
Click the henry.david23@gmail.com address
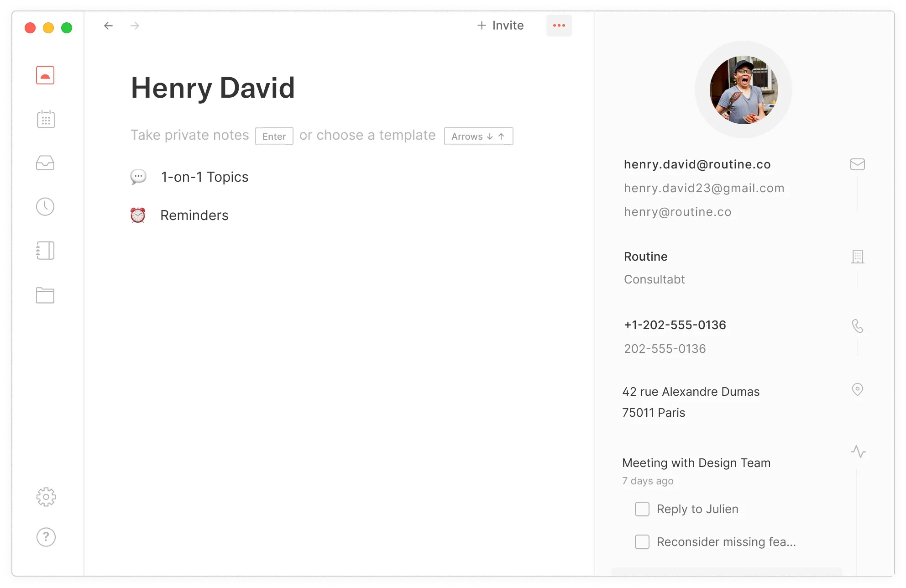(x=704, y=188)
